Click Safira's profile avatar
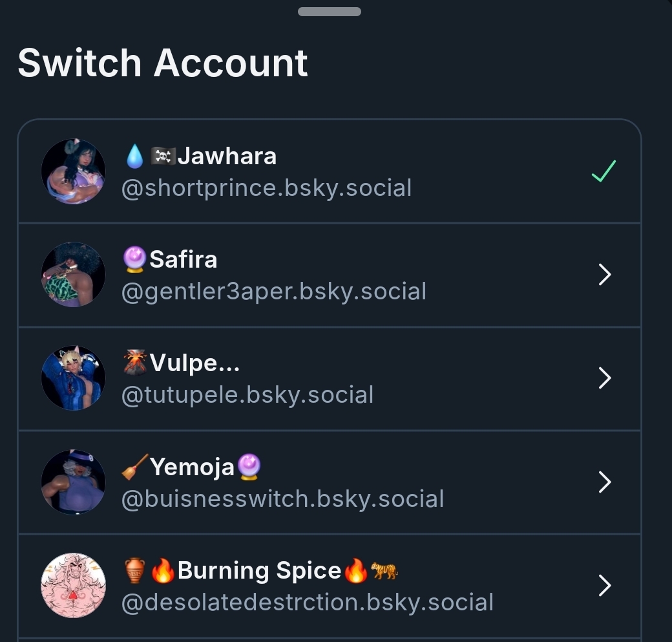This screenshot has width=672, height=642. [x=73, y=275]
